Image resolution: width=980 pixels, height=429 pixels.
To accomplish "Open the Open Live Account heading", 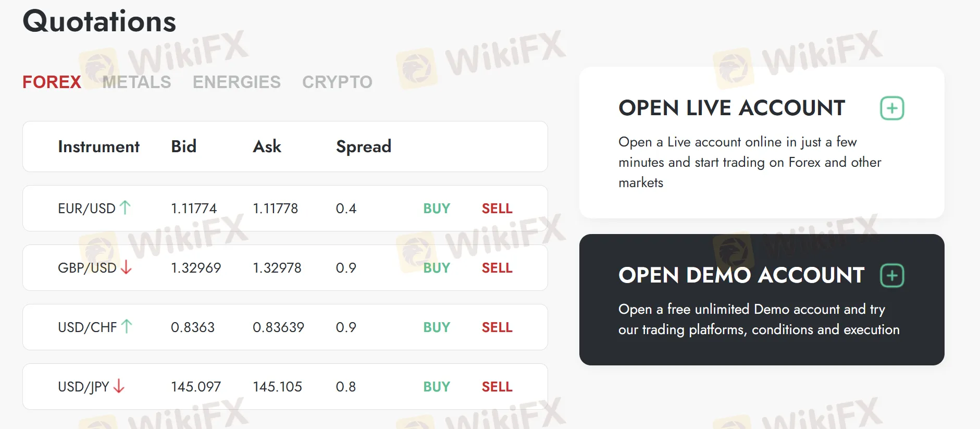I will click(731, 108).
